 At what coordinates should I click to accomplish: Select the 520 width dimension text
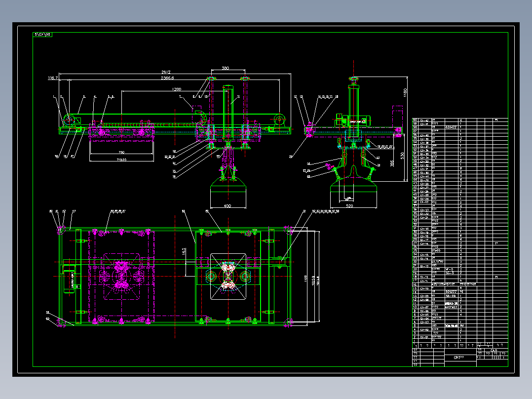click(349, 206)
